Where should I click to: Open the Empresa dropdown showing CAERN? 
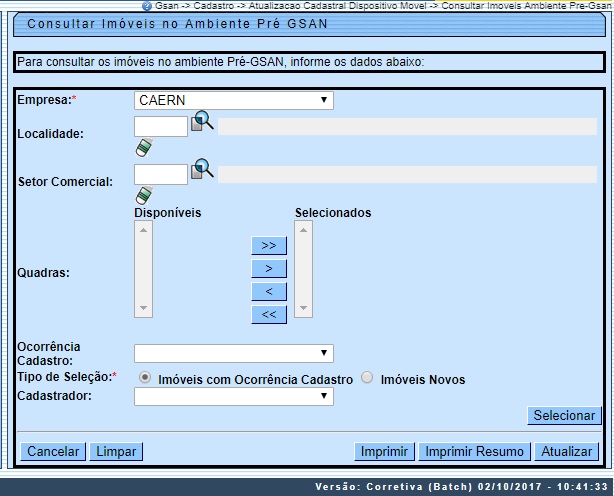[x=233, y=100]
